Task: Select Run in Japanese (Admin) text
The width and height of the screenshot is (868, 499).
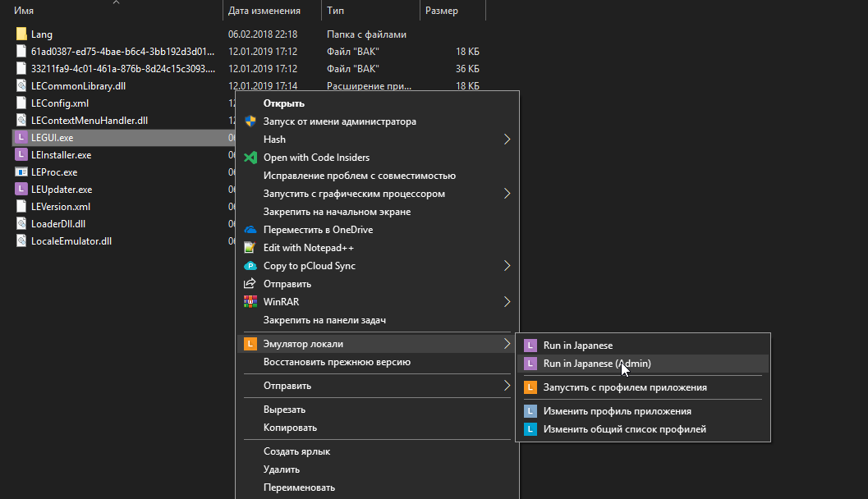Action: pos(597,364)
